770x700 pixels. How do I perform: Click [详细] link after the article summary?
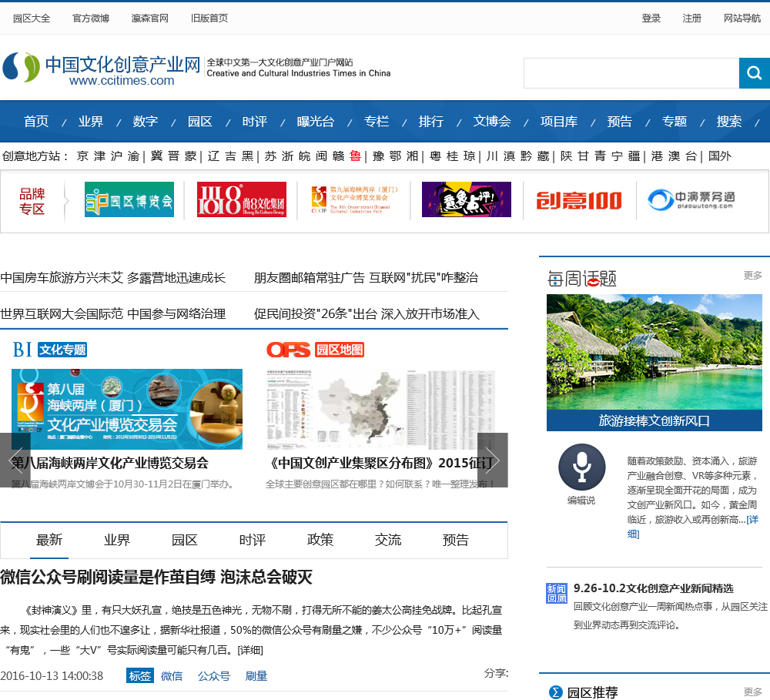pos(250,651)
